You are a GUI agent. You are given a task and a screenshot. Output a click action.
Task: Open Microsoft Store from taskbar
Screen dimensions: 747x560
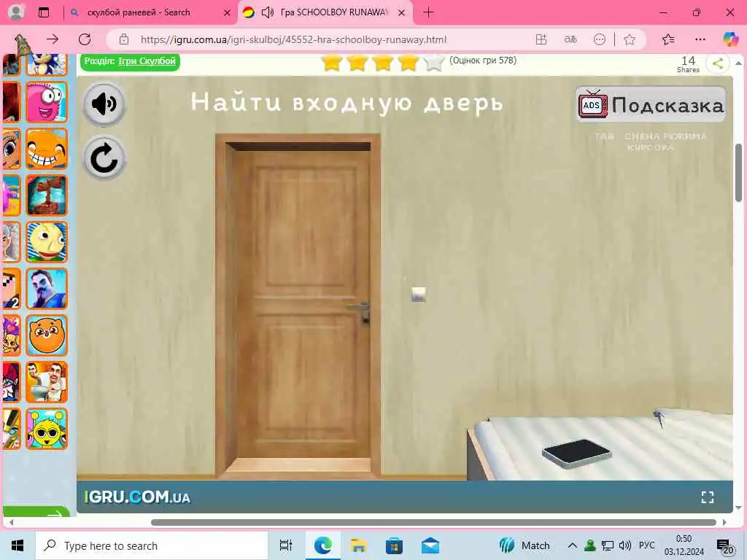(x=394, y=545)
